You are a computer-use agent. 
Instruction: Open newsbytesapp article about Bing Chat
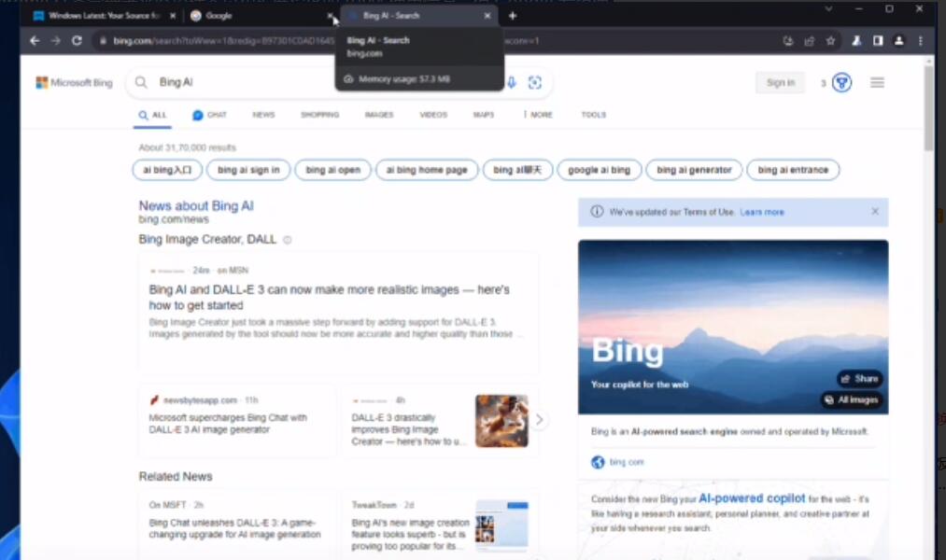228,423
